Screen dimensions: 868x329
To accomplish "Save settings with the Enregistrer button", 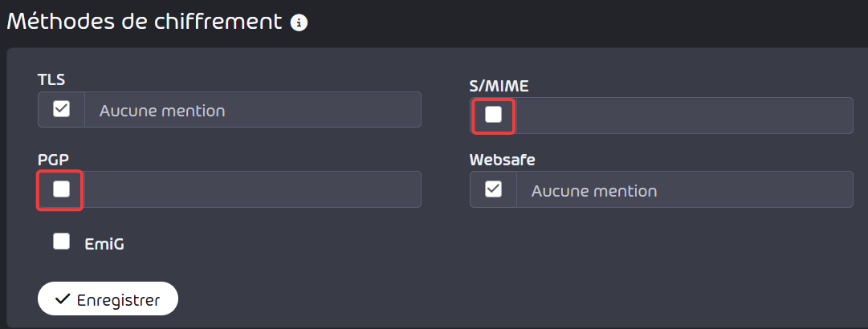I will pyautogui.click(x=108, y=299).
